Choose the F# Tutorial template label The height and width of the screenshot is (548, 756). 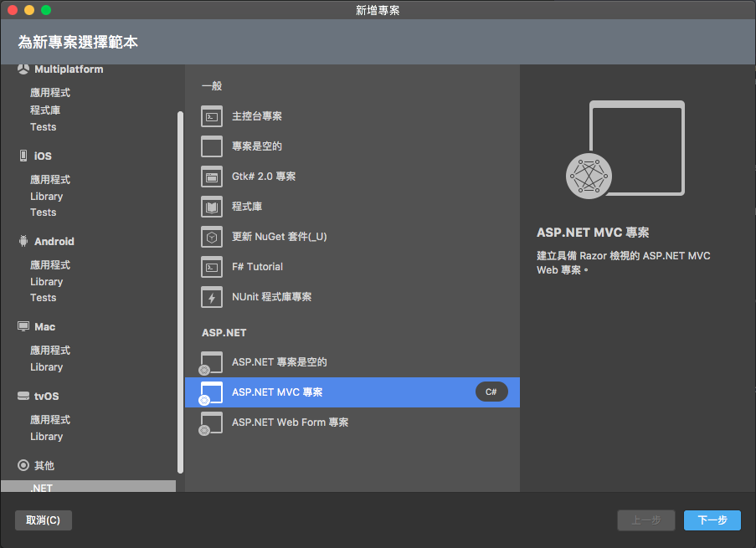pos(258,267)
